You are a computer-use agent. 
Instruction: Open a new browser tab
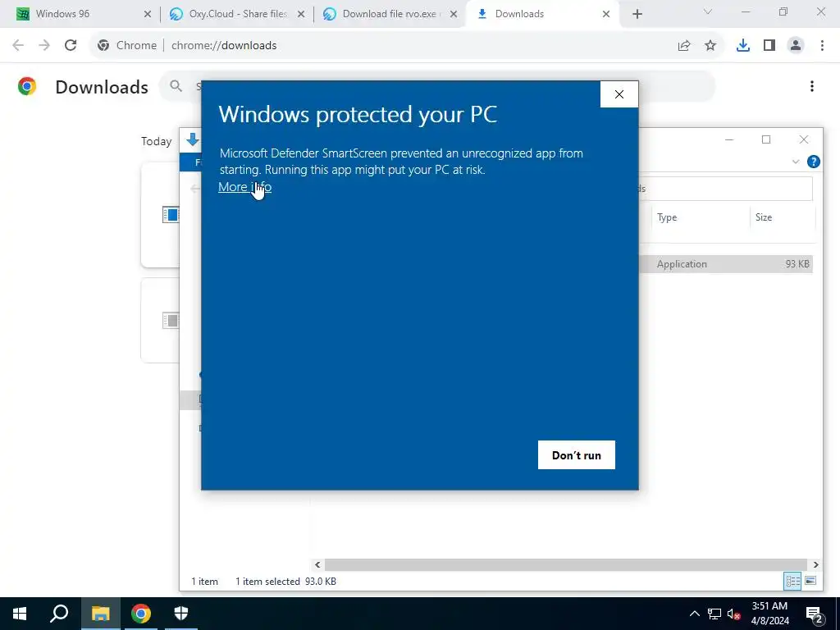[637, 14]
